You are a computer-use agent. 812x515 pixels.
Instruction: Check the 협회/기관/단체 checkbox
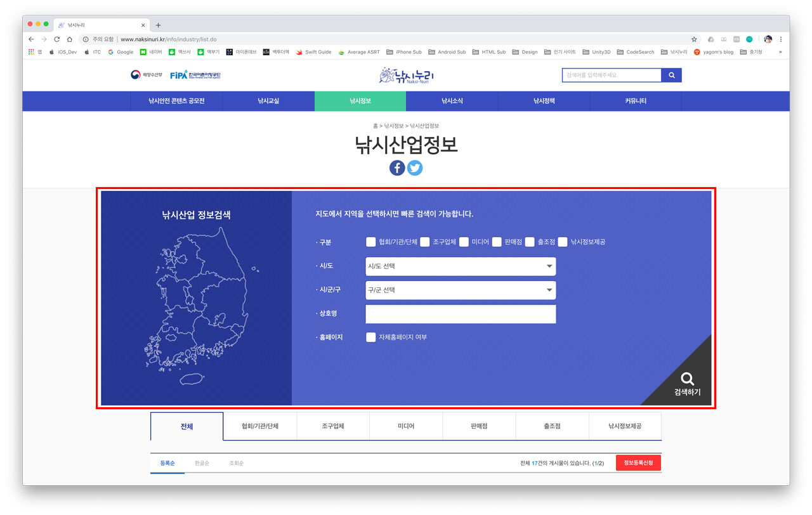[371, 242]
